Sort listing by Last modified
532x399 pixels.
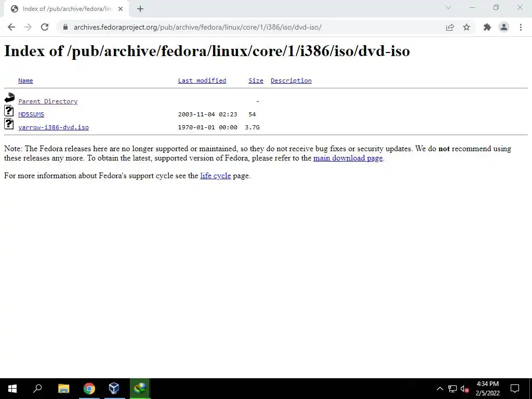202,81
